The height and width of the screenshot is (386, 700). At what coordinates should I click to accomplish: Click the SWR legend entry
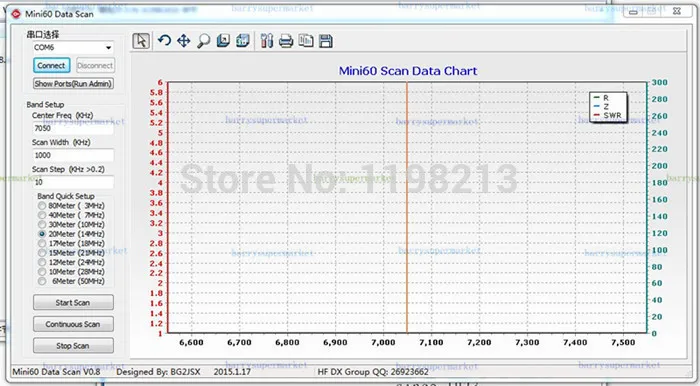tap(608, 115)
